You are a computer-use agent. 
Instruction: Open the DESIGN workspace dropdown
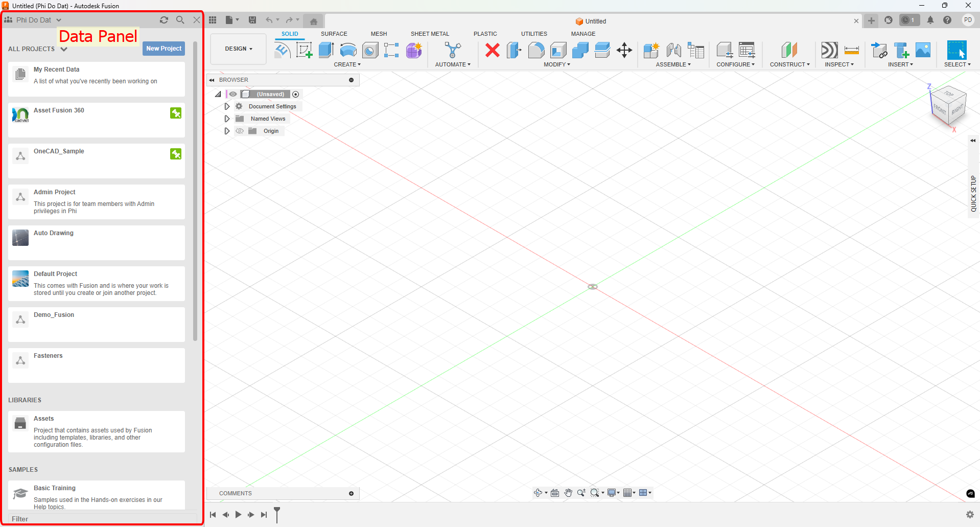[x=239, y=49]
